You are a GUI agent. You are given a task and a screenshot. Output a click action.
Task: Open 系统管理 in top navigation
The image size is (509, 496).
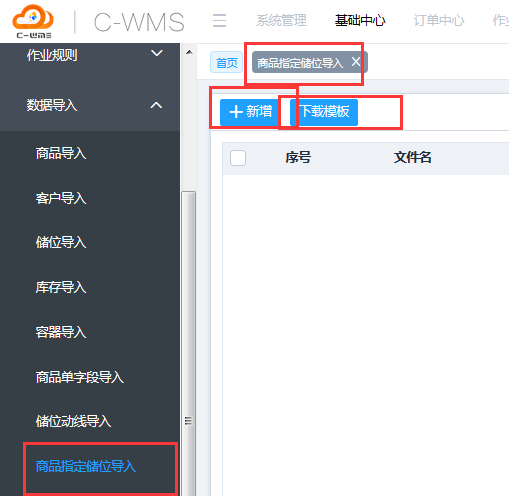click(281, 21)
